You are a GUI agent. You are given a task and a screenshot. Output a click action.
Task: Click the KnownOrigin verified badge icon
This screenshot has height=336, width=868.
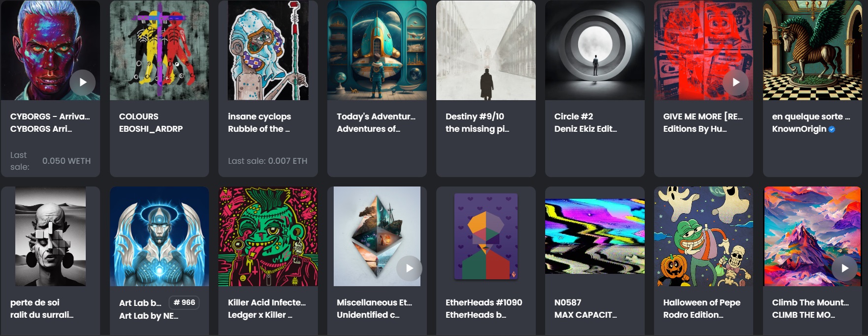point(832,129)
